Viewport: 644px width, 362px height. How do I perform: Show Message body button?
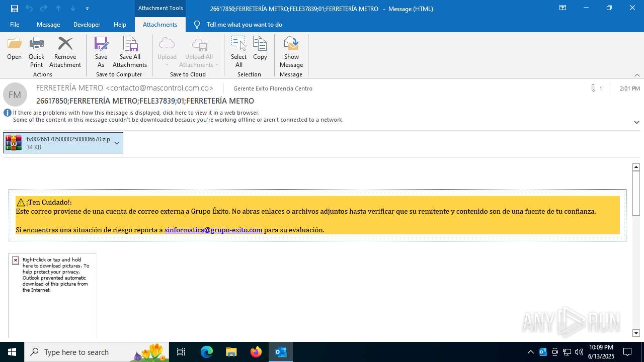[x=291, y=52]
